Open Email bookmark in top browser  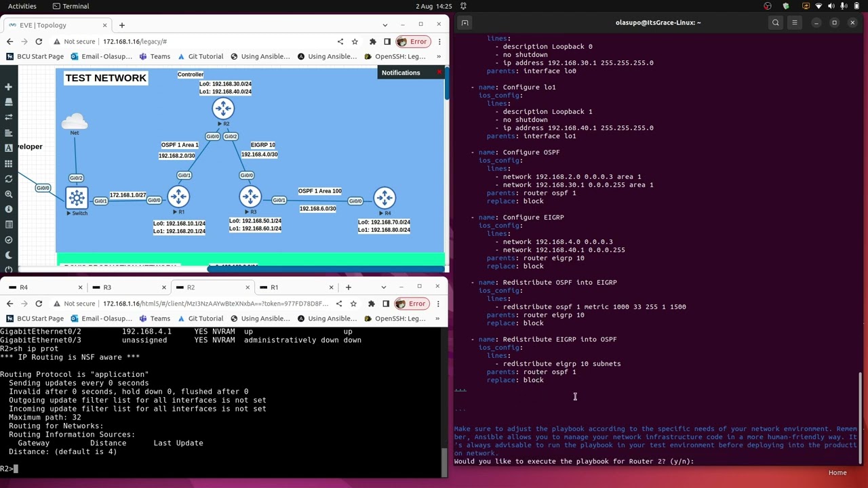coord(102,56)
